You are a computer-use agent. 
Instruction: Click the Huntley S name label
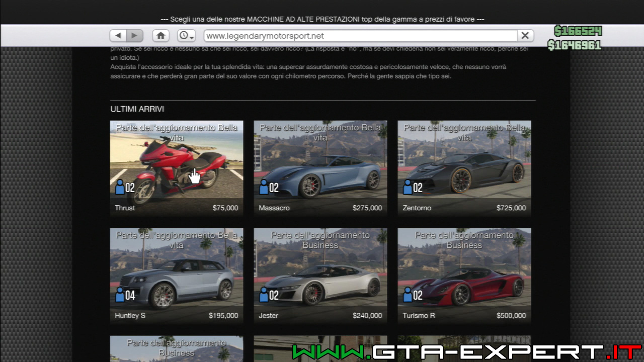coord(130,316)
